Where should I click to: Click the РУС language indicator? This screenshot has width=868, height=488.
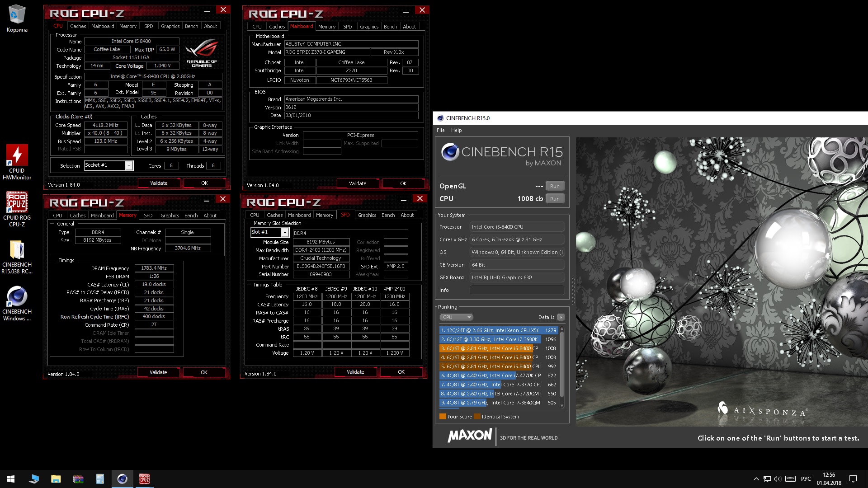click(806, 479)
